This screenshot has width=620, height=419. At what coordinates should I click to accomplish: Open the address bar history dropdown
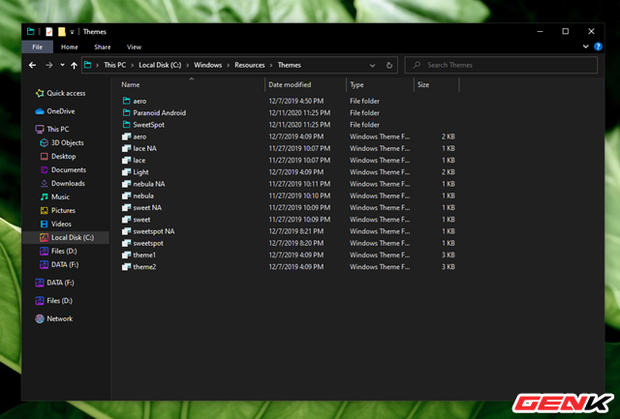pos(373,65)
